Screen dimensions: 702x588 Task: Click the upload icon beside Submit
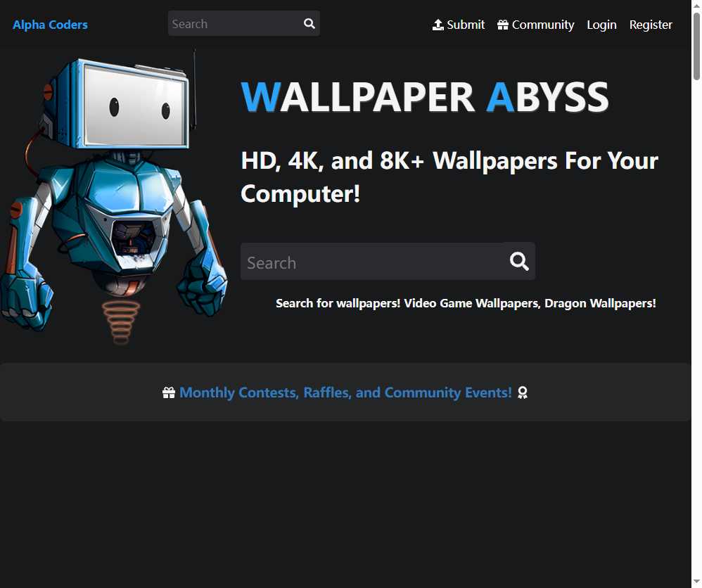tap(438, 24)
